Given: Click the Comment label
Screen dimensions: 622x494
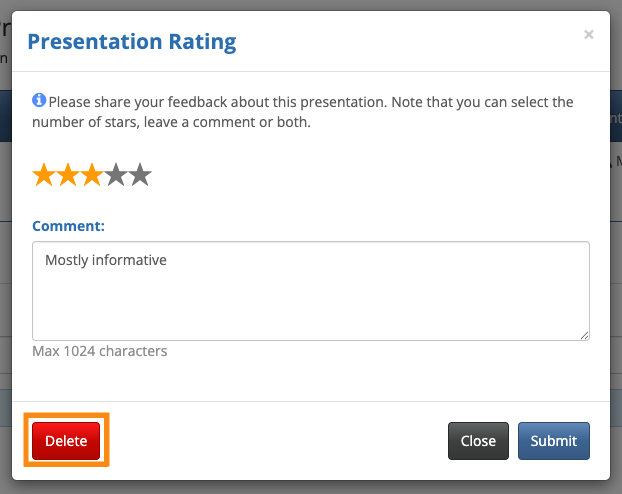Looking at the screenshot, I should tap(68, 227).
